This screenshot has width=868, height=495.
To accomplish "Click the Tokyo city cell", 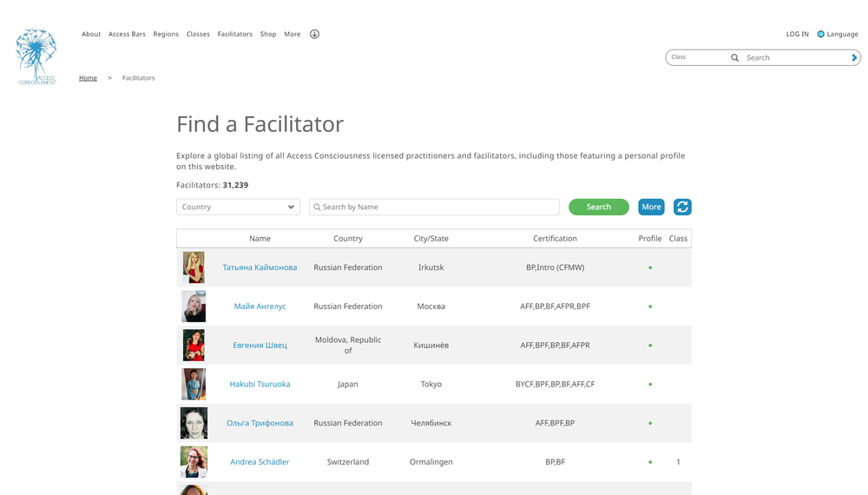I will pyautogui.click(x=431, y=384).
